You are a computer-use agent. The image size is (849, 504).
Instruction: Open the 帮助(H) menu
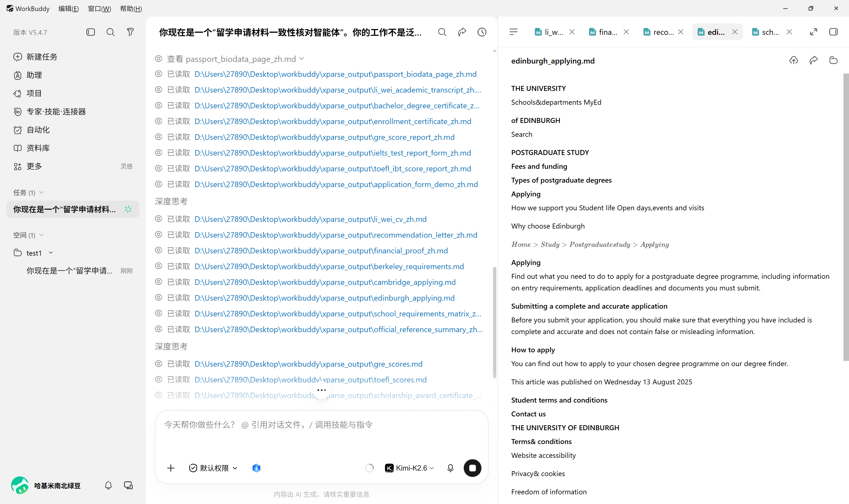click(131, 9)
